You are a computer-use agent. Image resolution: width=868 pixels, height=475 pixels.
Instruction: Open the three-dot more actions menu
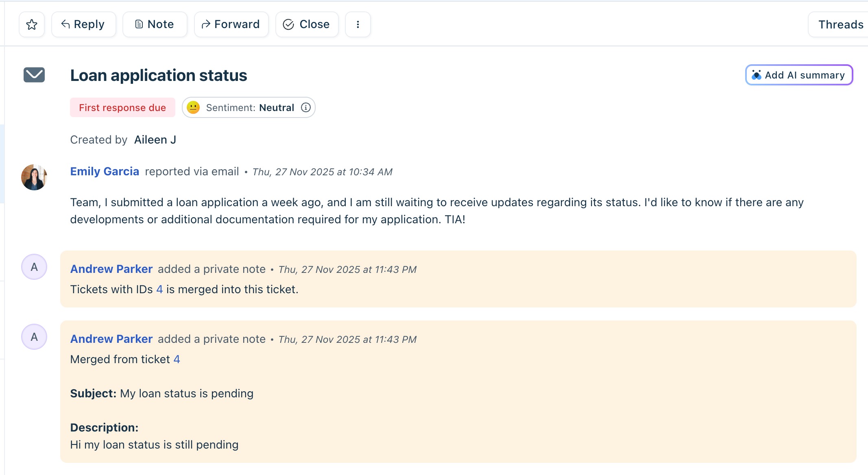point(358,24)
